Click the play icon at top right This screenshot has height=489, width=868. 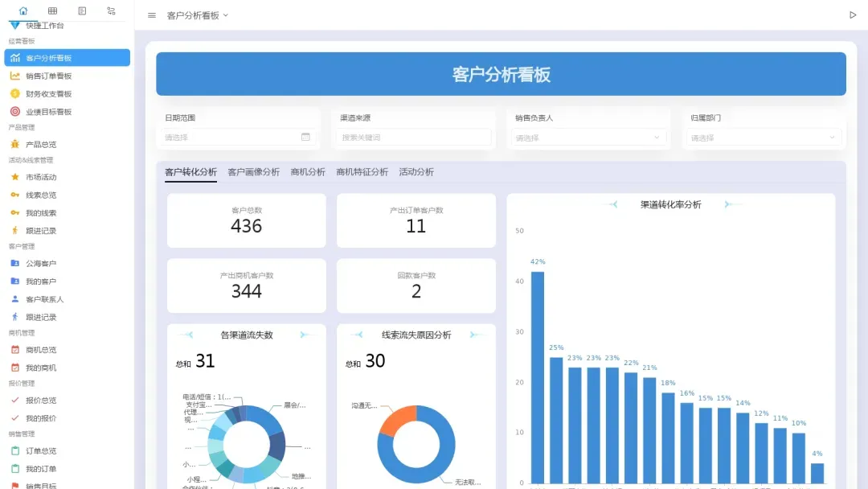(853, 15)
